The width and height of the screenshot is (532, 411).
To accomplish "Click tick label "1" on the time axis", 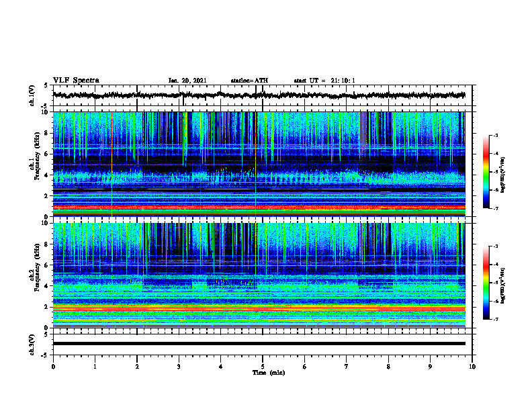I will point(95,367).
